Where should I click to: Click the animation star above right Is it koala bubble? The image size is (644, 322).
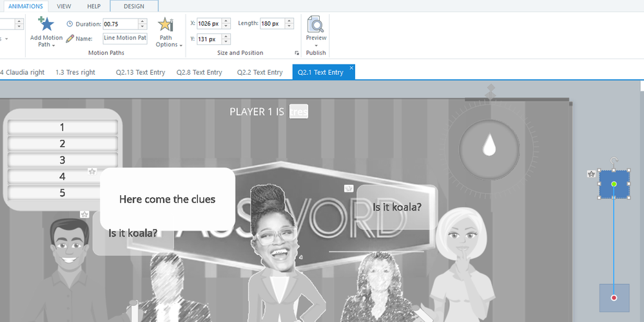[349, 188]
